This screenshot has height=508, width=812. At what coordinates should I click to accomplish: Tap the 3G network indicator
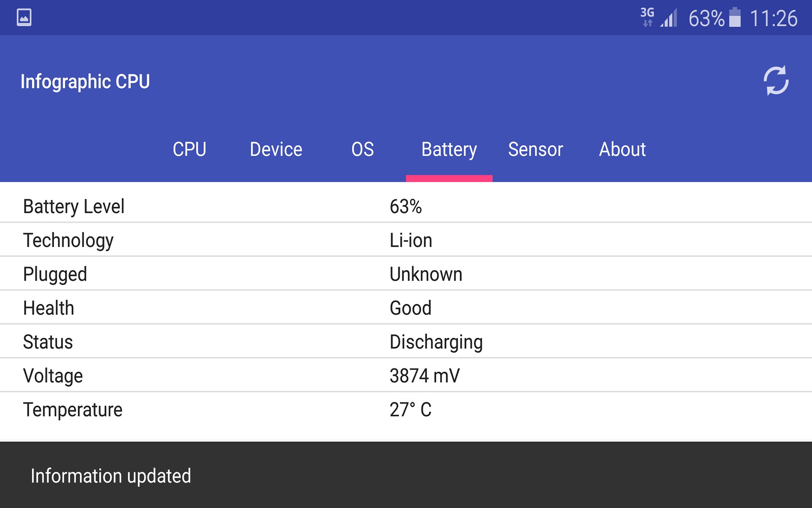(646, 17)
